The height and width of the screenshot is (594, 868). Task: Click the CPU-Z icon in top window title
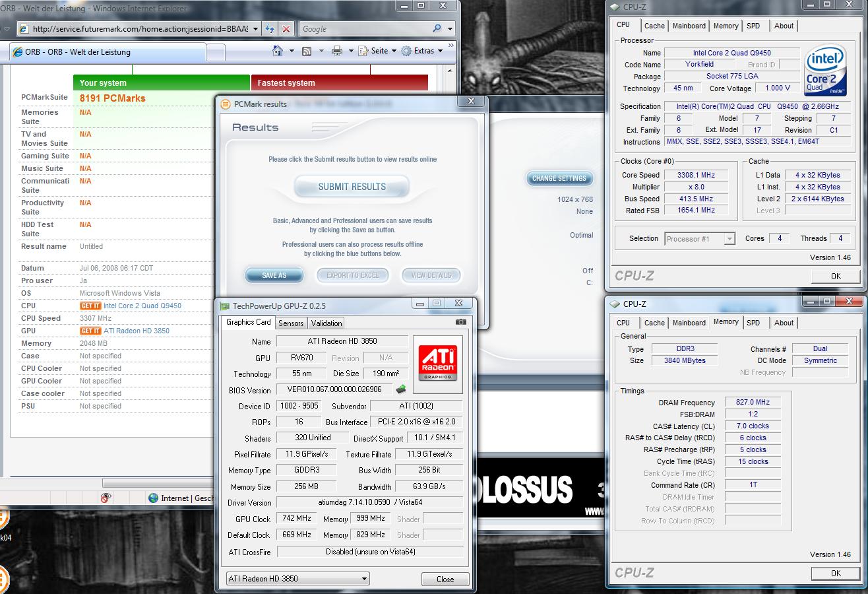(615, 7)
